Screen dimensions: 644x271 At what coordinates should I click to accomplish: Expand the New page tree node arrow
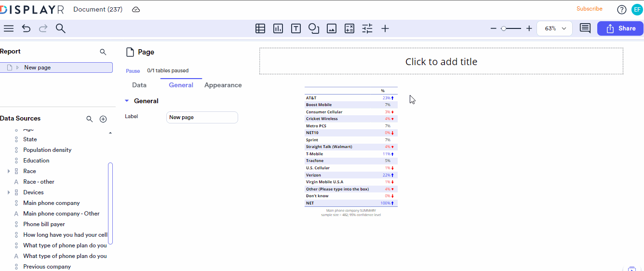pos(17,68)
